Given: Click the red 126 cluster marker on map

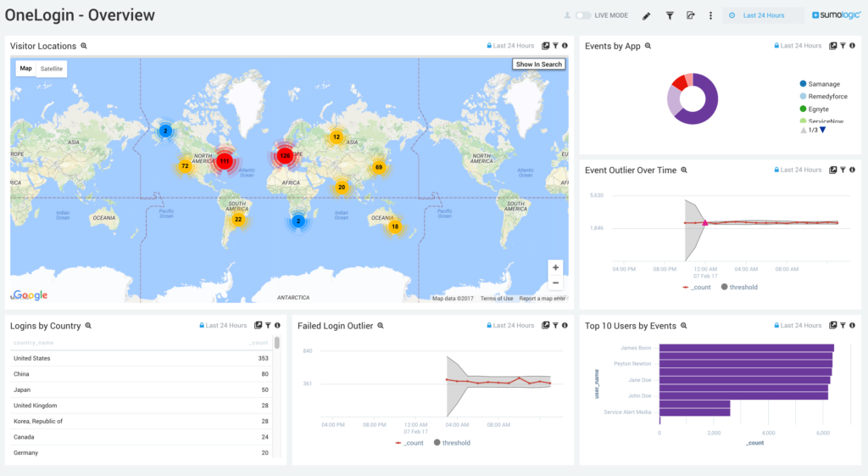Looking at the screenshot, I should (285, 156).
